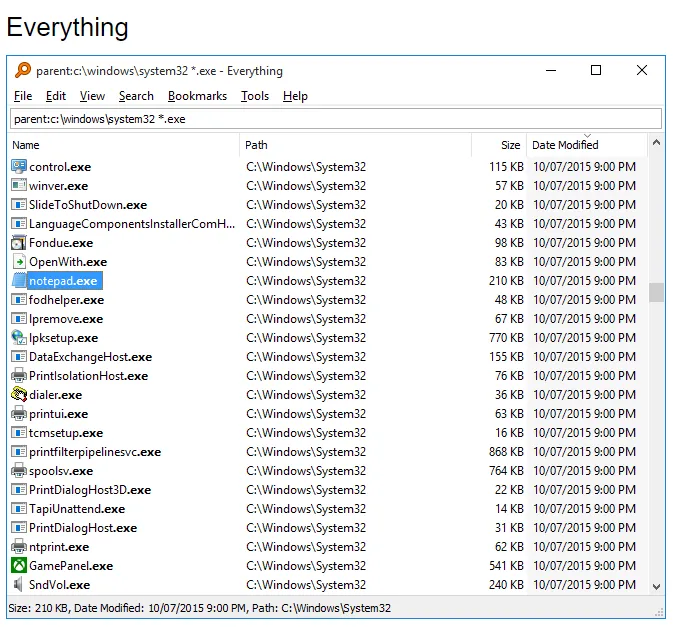Open the Edit menu
This screenshot has width=675, height=627.
(x=56, y=96)
